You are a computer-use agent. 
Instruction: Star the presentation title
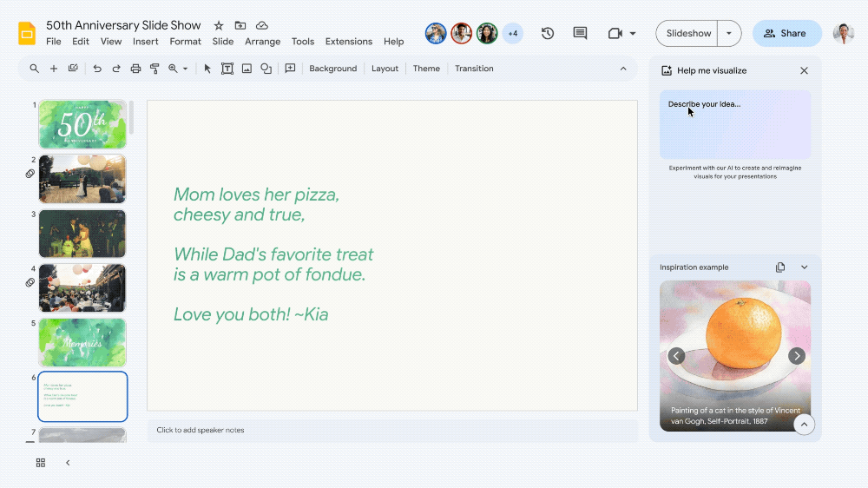pyautogui.click(x=219, y=26)
